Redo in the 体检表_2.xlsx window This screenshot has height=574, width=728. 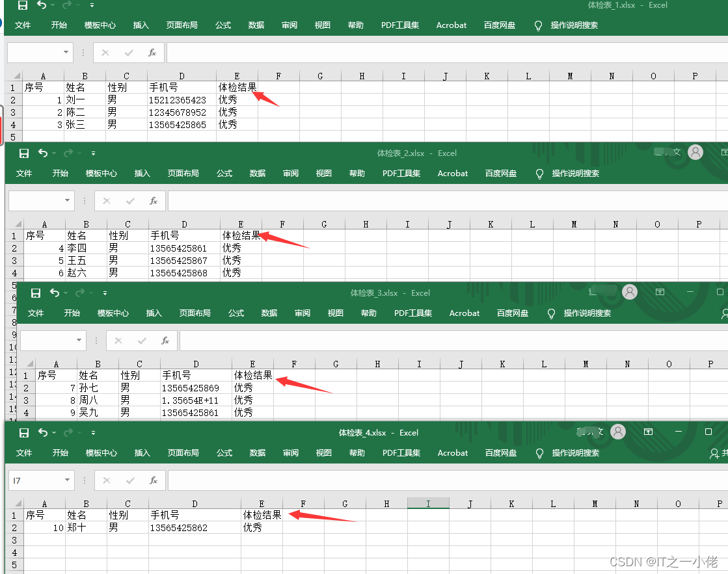(69, 153)
